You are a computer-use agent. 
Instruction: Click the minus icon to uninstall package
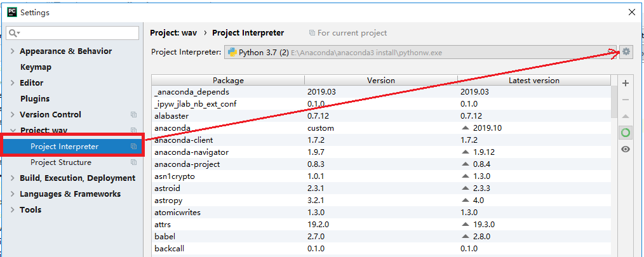[x=626, y=100]
